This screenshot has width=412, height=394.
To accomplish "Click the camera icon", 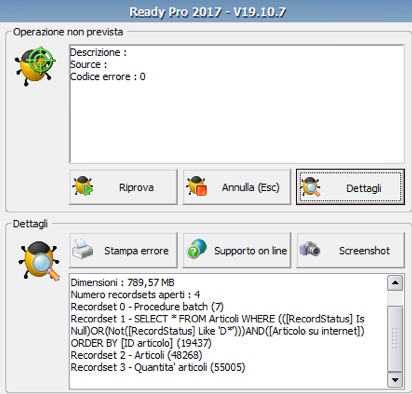I will tap(310, 249).
